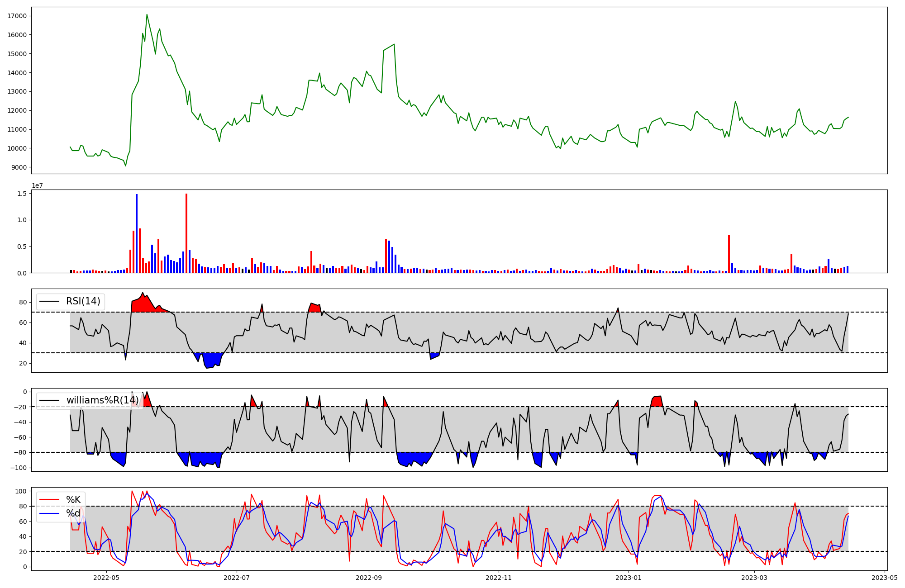The height and width of the screenshot is (588, 905).
Task: Click the 9000 price axis tick label
Action: tap(19, 167)
